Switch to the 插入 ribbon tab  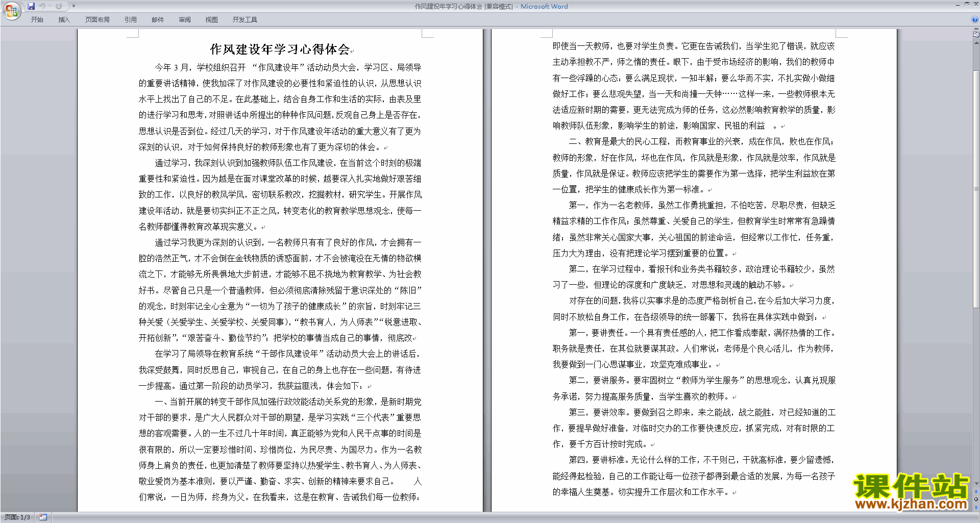(x=64, y=20)
